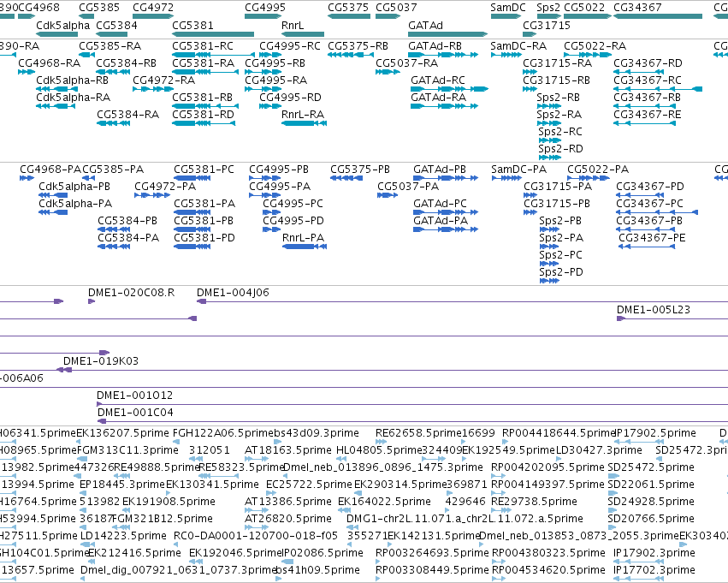Click transcript label CG34367-RE

click(648, 114)
